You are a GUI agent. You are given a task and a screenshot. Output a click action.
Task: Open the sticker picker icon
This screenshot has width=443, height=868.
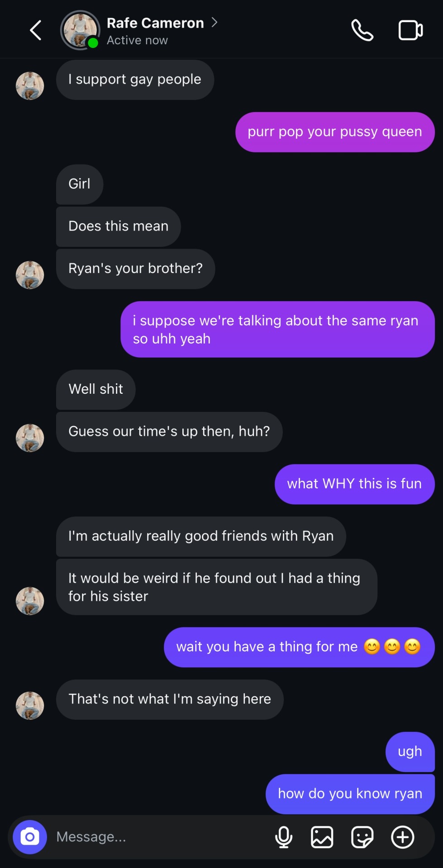[362, 837]
